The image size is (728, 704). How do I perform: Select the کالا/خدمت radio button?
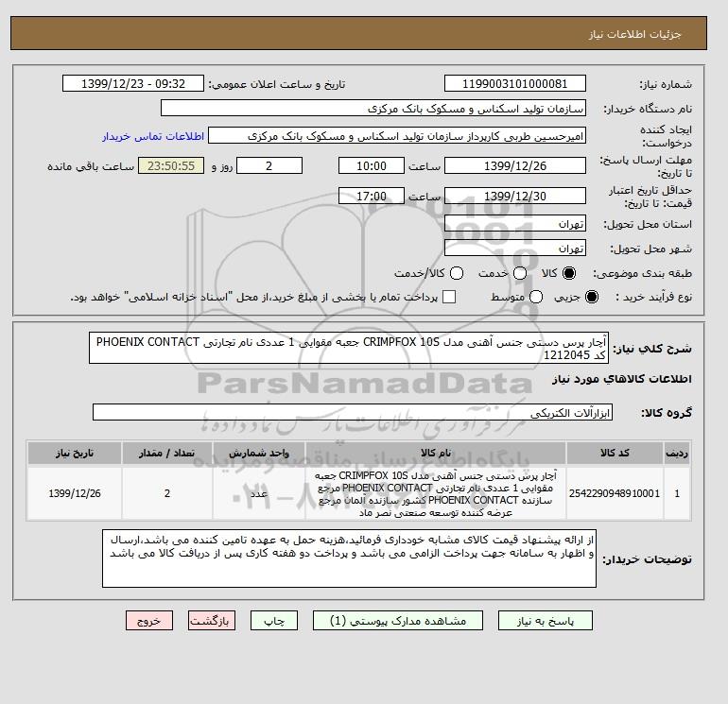[x=457, y=273]
